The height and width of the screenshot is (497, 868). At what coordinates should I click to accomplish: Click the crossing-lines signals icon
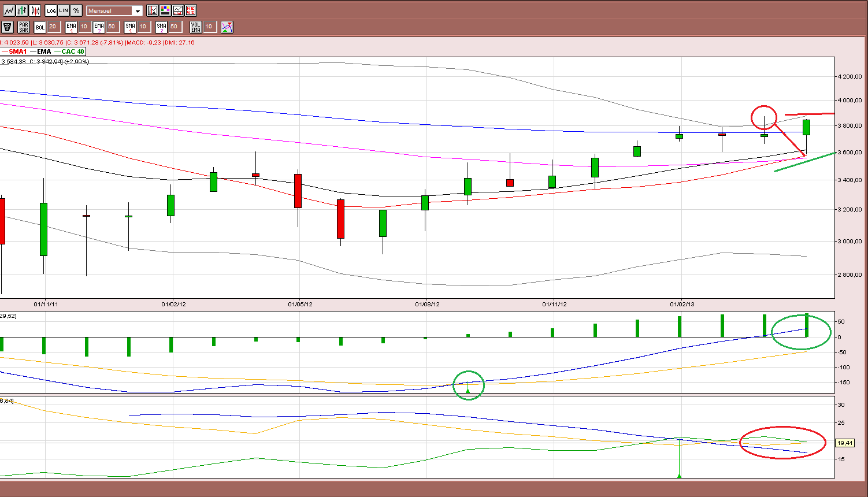[x=227, y=27]
